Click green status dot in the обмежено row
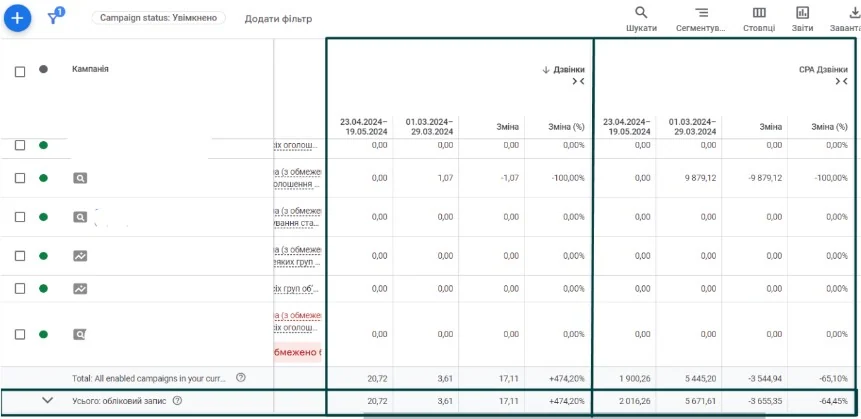861x419 pixels. click(43, 334)
